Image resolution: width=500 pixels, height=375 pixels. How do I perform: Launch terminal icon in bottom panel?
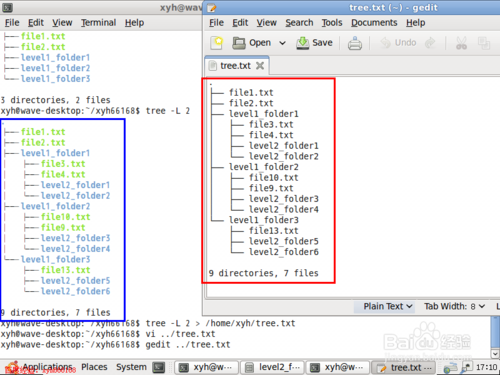point(159,367)
